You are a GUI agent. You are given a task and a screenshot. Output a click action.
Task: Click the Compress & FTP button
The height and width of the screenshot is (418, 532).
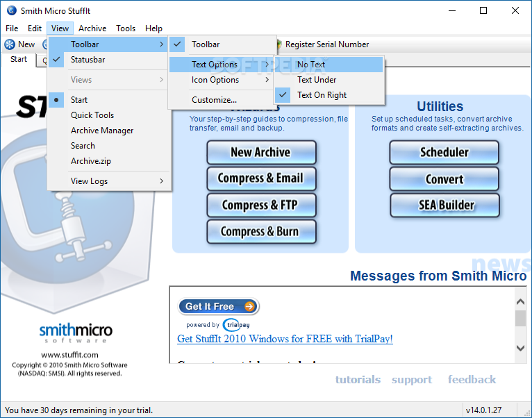(x=261, y=205)
